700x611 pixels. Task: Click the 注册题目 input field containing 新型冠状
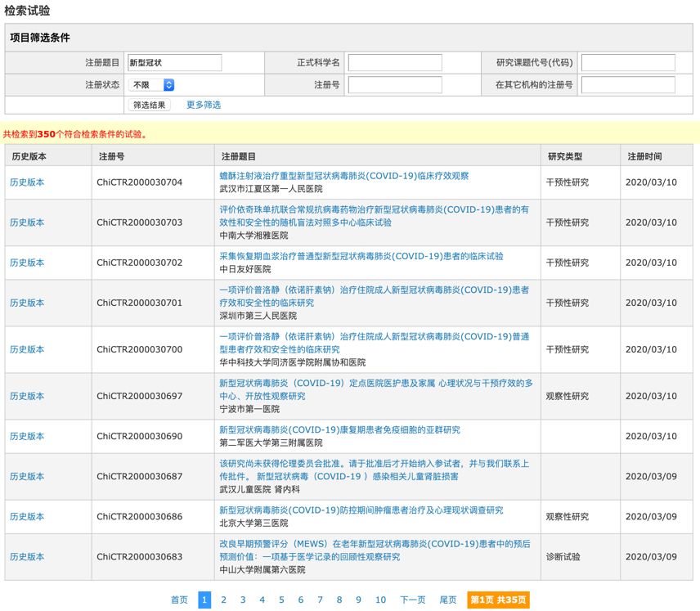tap(174, 62)
